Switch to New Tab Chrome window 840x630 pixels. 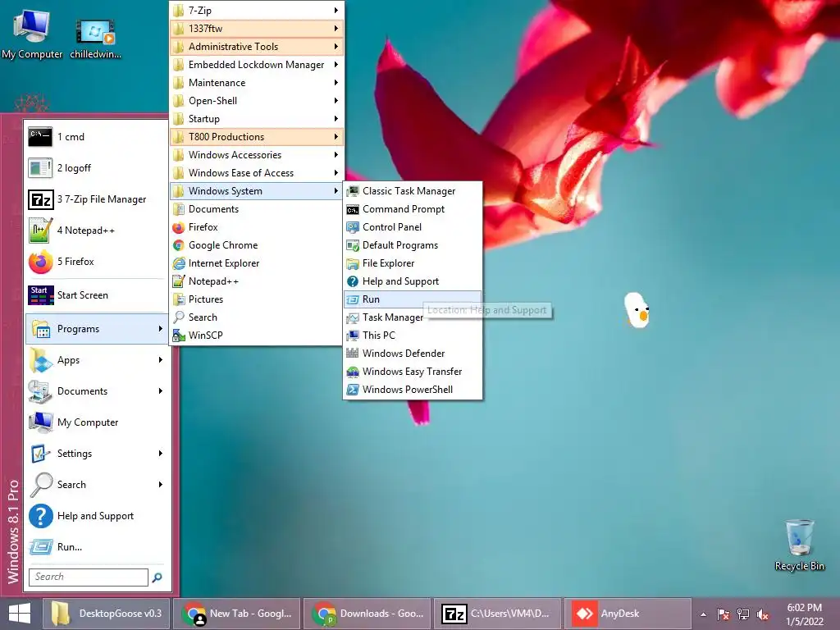pos(237,614)
